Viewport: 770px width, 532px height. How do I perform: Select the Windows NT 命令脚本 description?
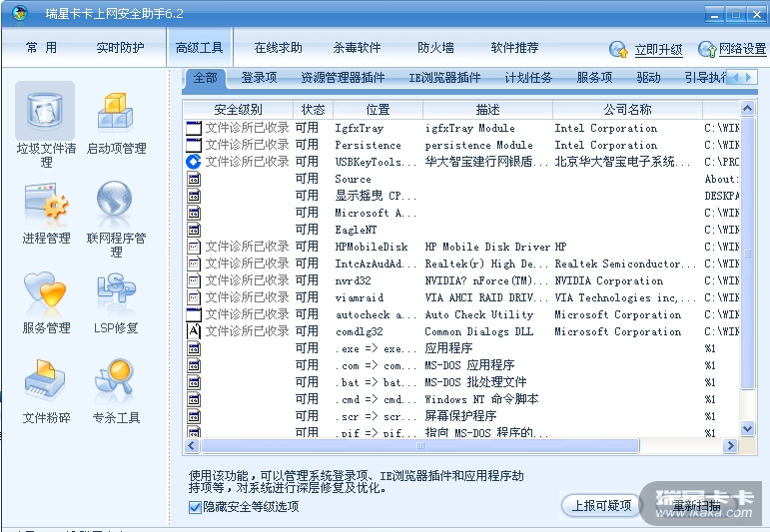pyautogui.click(x=481, y=399)
